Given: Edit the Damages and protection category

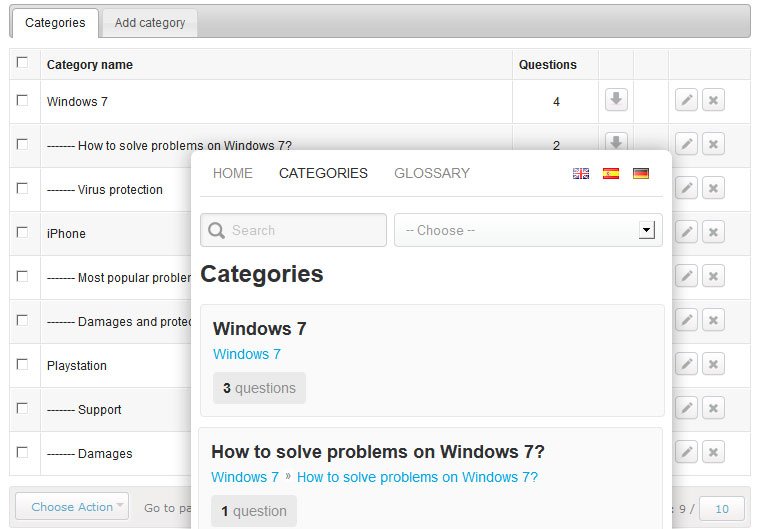Looking at the screenshot, I should click(686, 320).
